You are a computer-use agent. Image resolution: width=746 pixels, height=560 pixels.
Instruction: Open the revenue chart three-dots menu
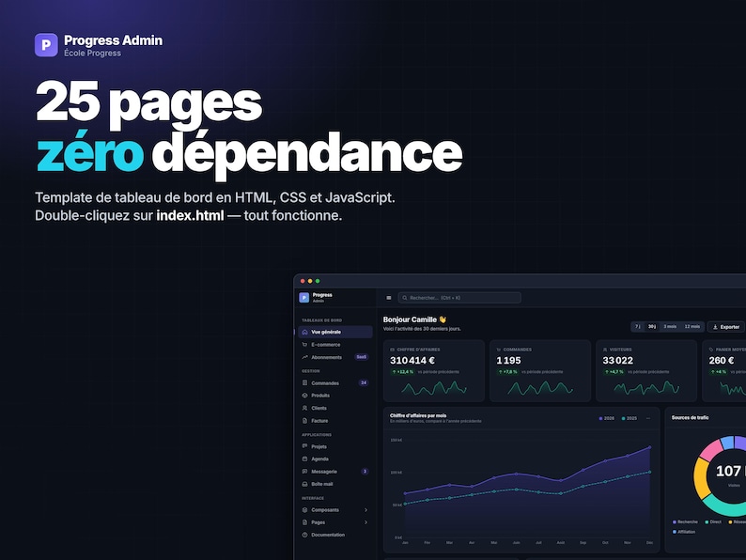click(x=648, y=418)
